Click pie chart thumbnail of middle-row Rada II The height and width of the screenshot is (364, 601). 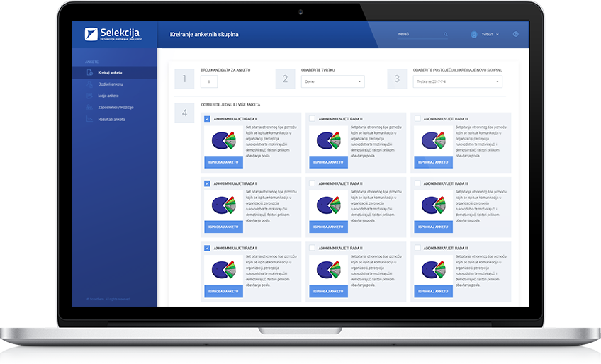pos(328,205)
